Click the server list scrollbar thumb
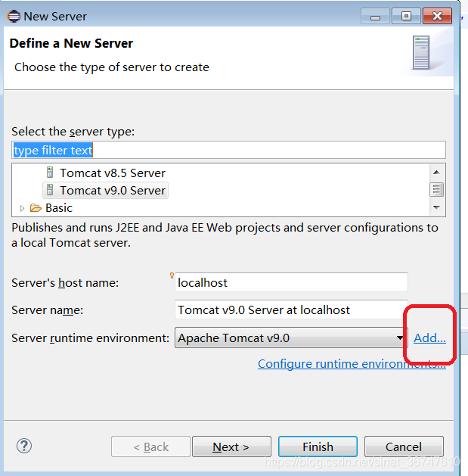Viewport: 468px width, 476px height. click(436, 190)
